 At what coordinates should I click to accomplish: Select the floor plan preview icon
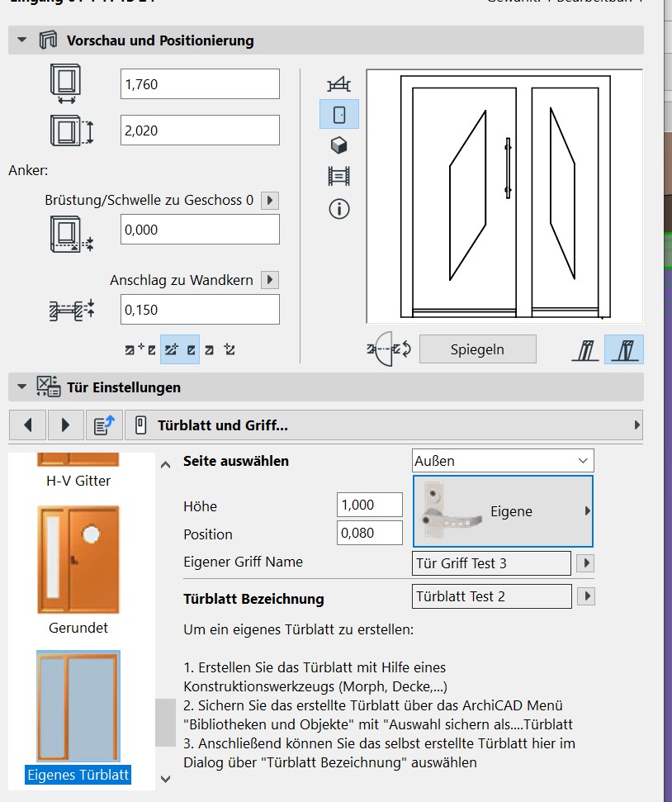(338, 83)
